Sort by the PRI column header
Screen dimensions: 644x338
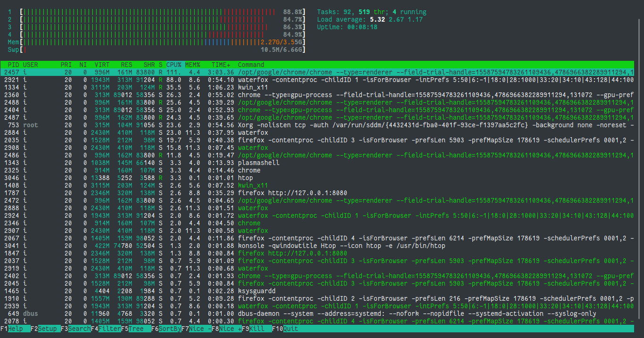tap(66, 65)
